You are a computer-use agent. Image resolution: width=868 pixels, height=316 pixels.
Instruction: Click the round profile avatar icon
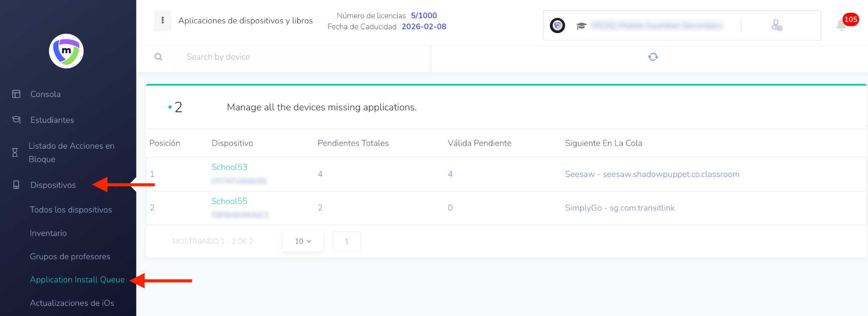[557, 26]
